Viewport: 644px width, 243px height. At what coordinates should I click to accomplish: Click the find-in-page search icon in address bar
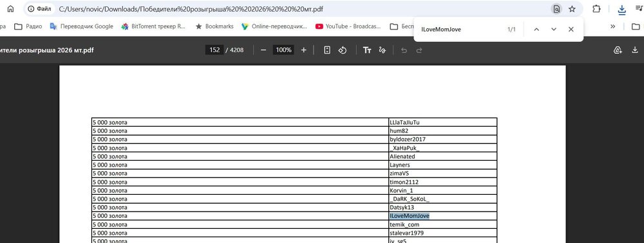tap(556, 9)
